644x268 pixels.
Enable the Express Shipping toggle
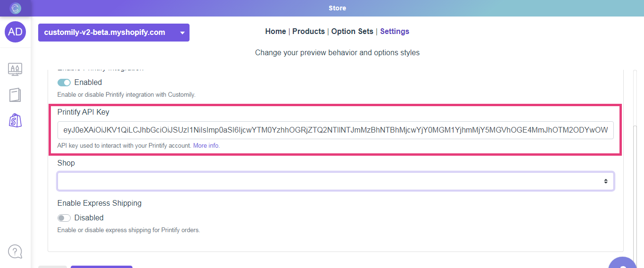click(x=64, y=218)
